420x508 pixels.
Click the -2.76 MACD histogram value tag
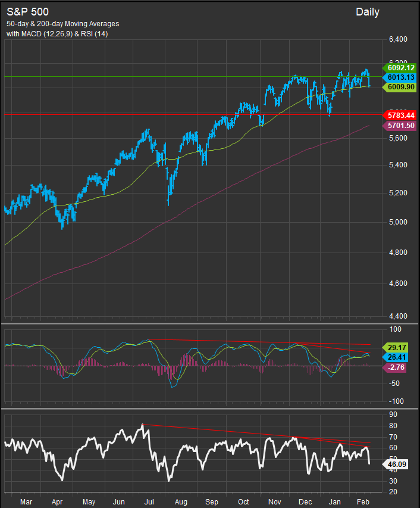pos(394,367)
